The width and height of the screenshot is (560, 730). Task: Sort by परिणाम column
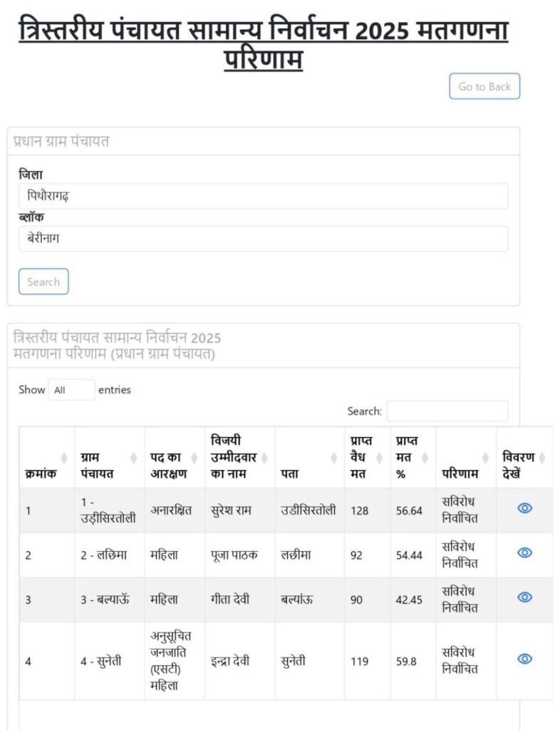click(x=485, y=458)
